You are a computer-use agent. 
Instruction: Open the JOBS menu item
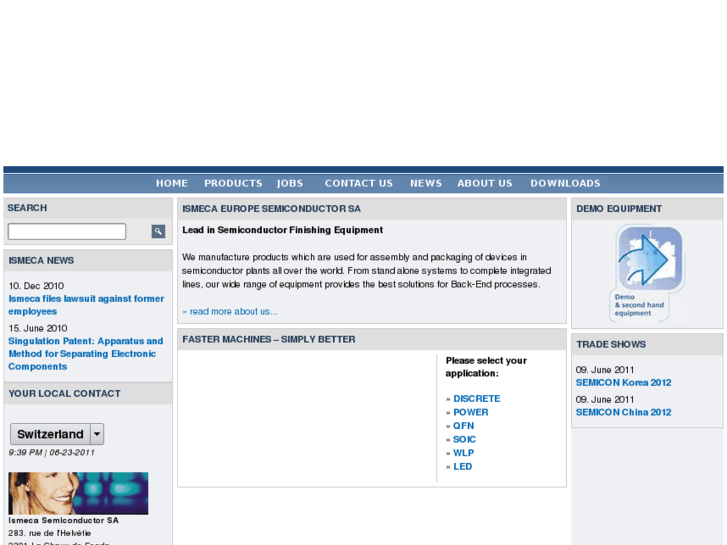point(290,183)
